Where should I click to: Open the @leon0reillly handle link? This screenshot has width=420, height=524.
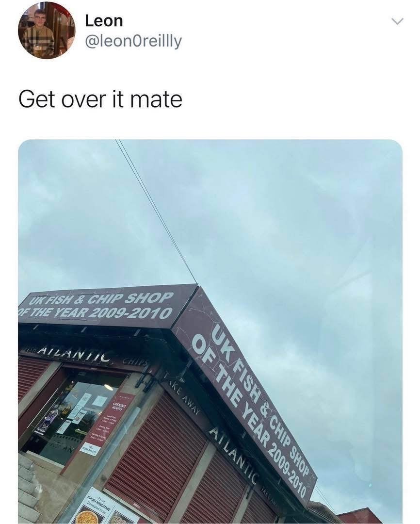[134, 41]
